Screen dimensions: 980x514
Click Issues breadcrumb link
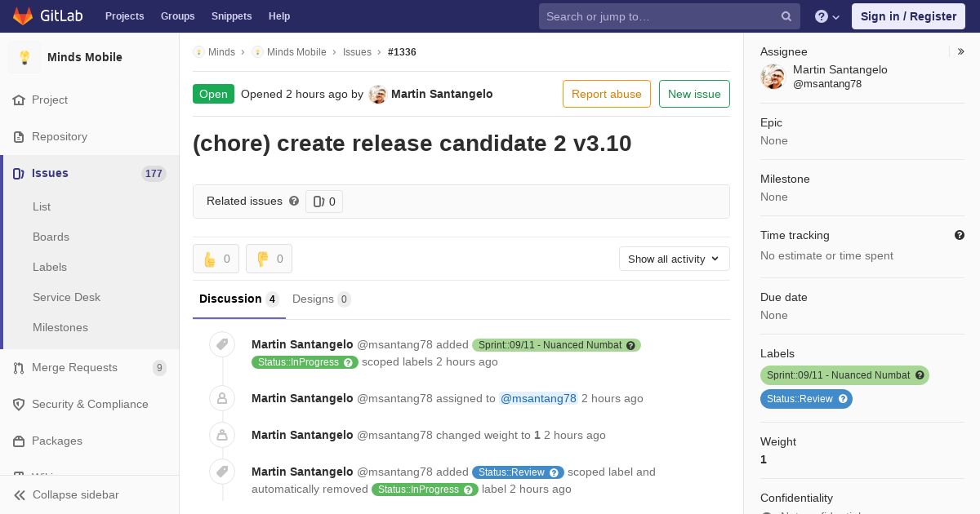click(357, 52)
